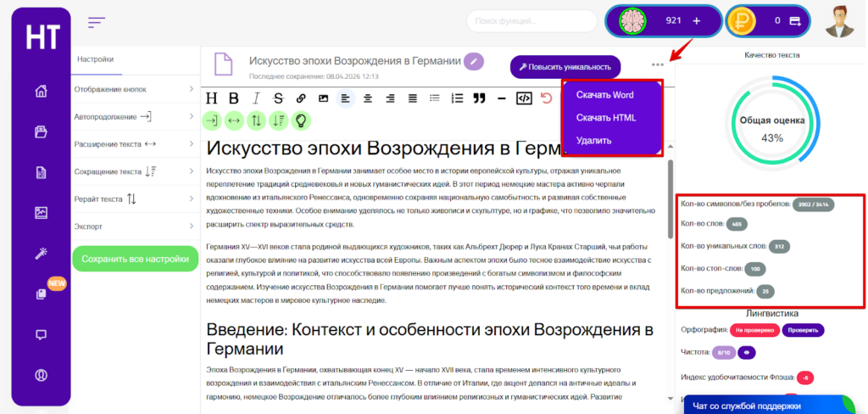View cleanliness details with eye icon
Image resolution: width=868 pixels, height=414 pixels.
748,351
